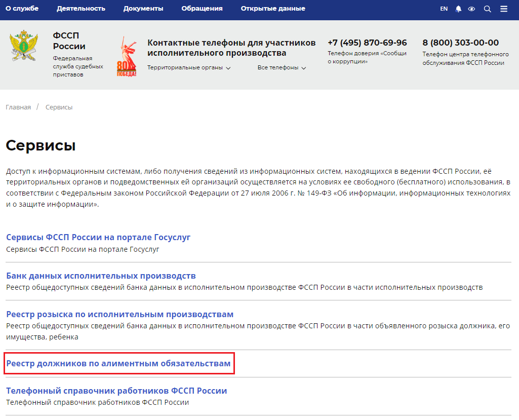
Task: Go to Главная breadcrumb link
Action: [x=18, y=107]
